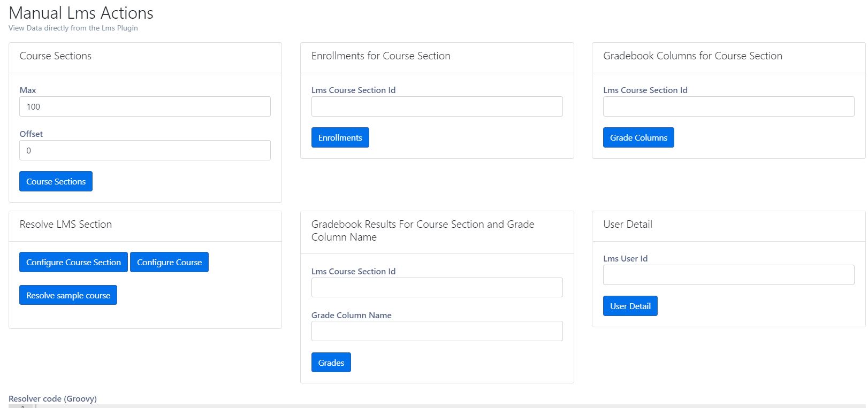This screenshot has width=868, height=408.
Task: Select the Resolve LMS Section panel header
Action: pyautogui.click(x=65, y=224)
